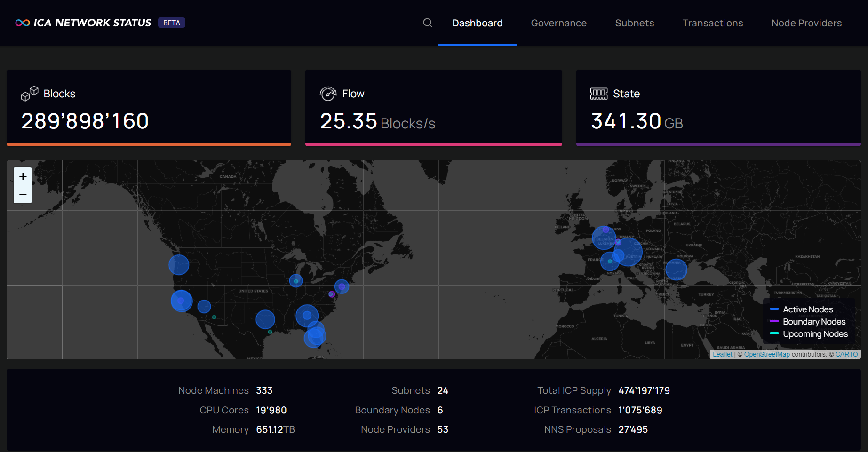The image size is (868, 452).
Task: Open the OpenStreetMap attribution link
Action: (767, 354)
